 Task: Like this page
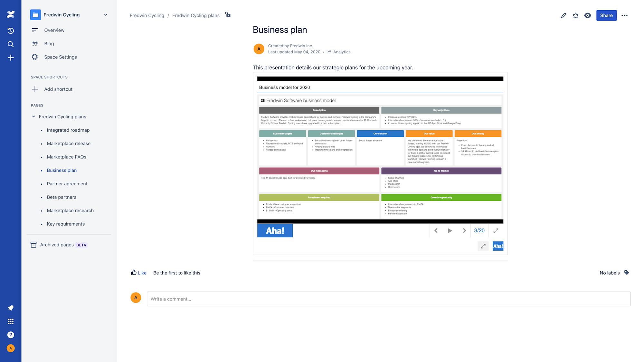(x=138, y=273)
